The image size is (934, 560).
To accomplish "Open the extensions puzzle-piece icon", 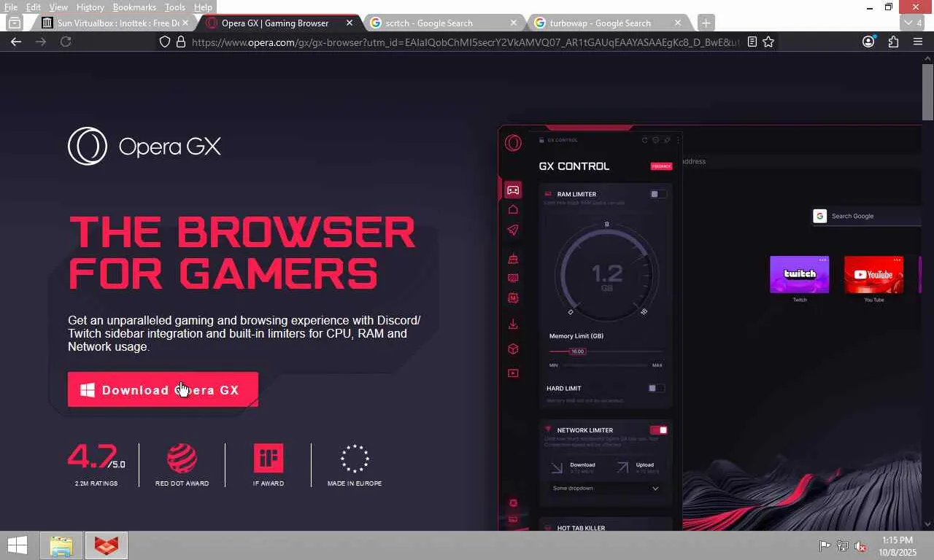I will point(893,42).
